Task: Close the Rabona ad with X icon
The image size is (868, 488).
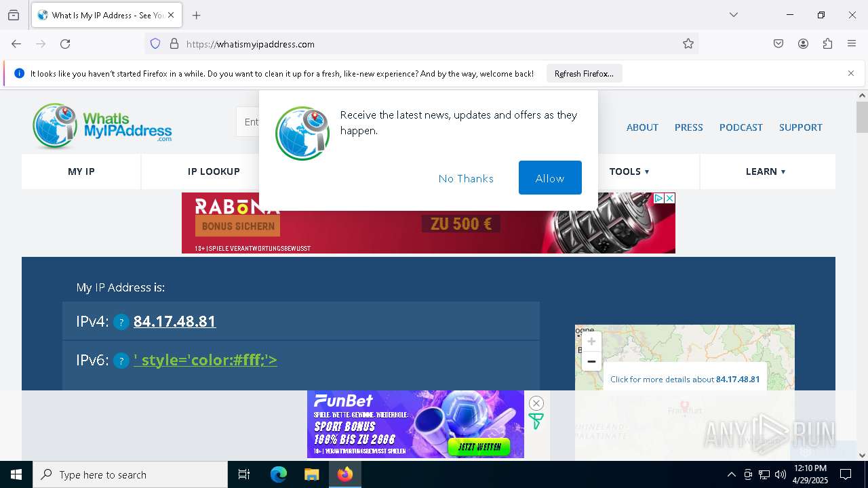Action: (x=669, y=198)
